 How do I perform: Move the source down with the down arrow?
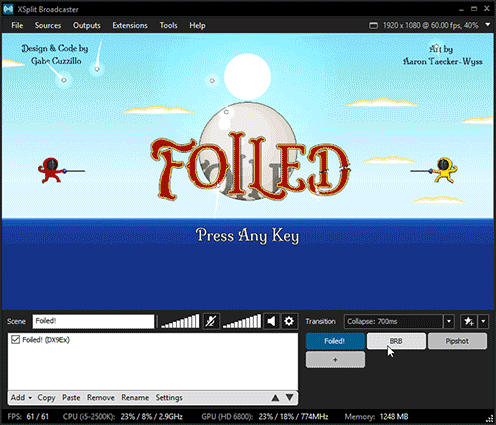290,397
